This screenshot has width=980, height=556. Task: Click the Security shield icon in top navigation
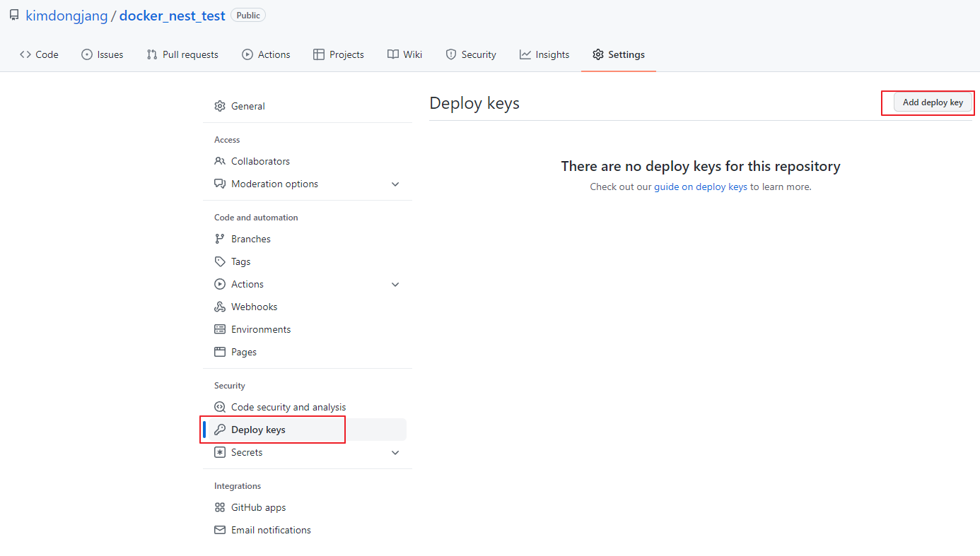coord(451,54)
